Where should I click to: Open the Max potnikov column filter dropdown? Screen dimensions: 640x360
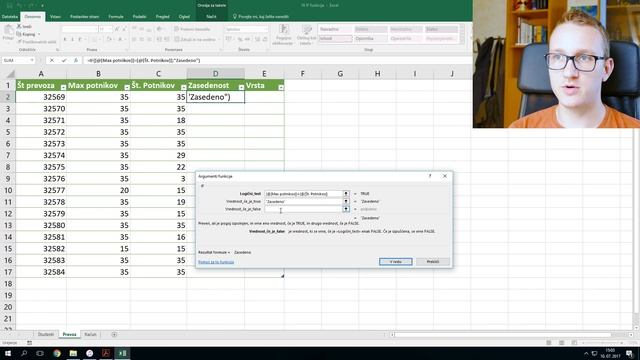click(x=127, y=87)
